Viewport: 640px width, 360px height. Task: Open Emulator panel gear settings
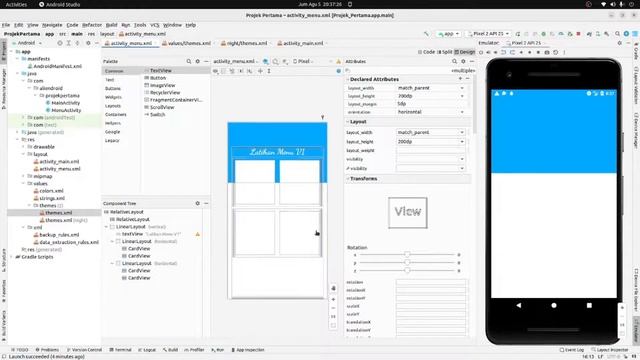pyautogui.click(x=620, y=43)
